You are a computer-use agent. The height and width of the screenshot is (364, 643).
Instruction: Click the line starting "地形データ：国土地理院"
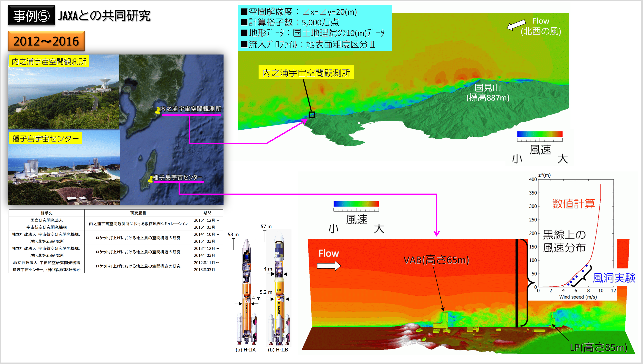coord(313,33)
